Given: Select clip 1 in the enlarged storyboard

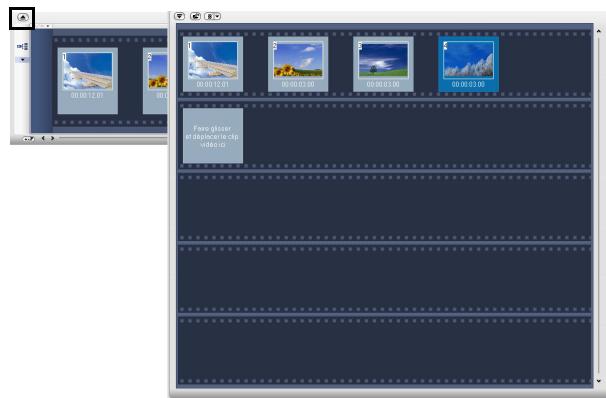Looking at the screenshot, I should pos(213,64).
